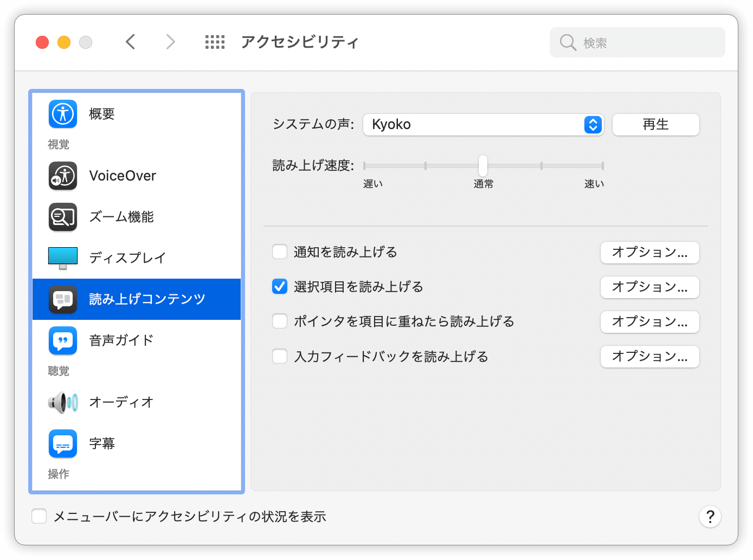Enable ポインタを項目に重ねたら読み上げる checkbox
753x560 pixels.
point(280,321)
